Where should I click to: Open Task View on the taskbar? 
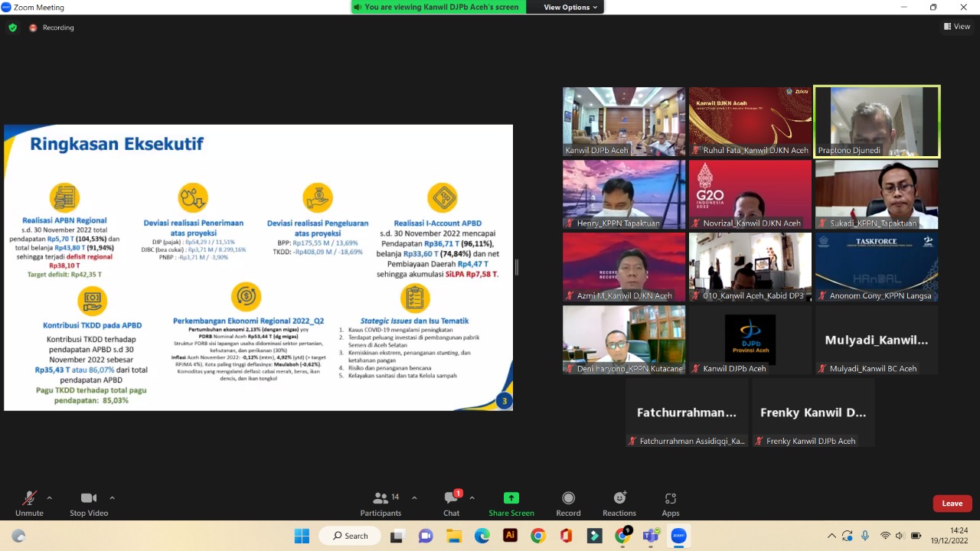(x=397, y=536)
